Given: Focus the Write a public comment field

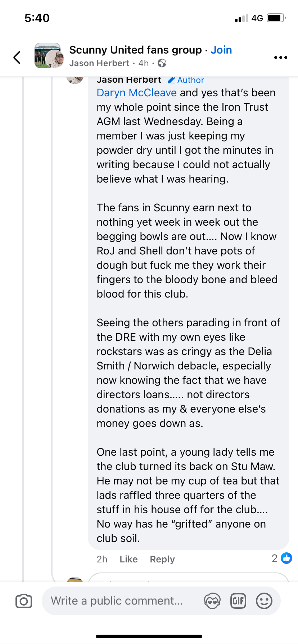Looking at the screenshot, I should pyautogui.click(x=117, y=601).
